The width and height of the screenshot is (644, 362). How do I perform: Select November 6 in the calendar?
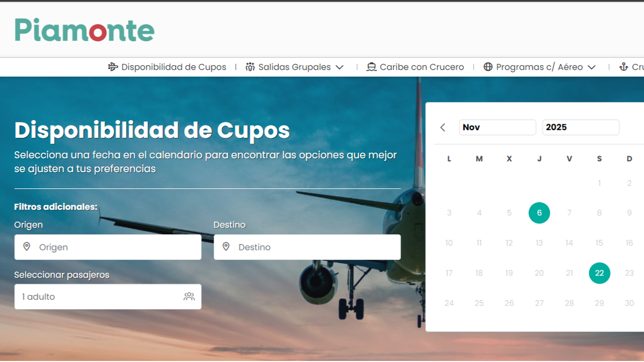click(x=539, y=212)
